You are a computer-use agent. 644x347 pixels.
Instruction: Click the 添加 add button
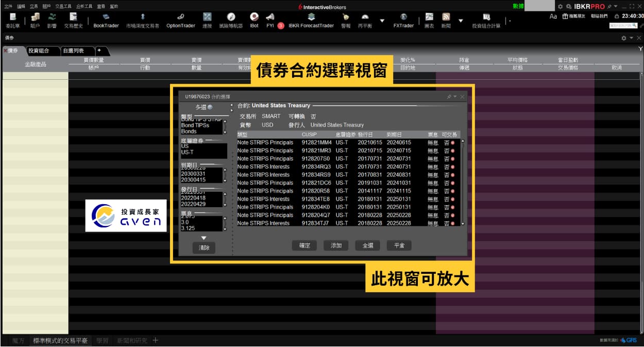coord(336,245)
